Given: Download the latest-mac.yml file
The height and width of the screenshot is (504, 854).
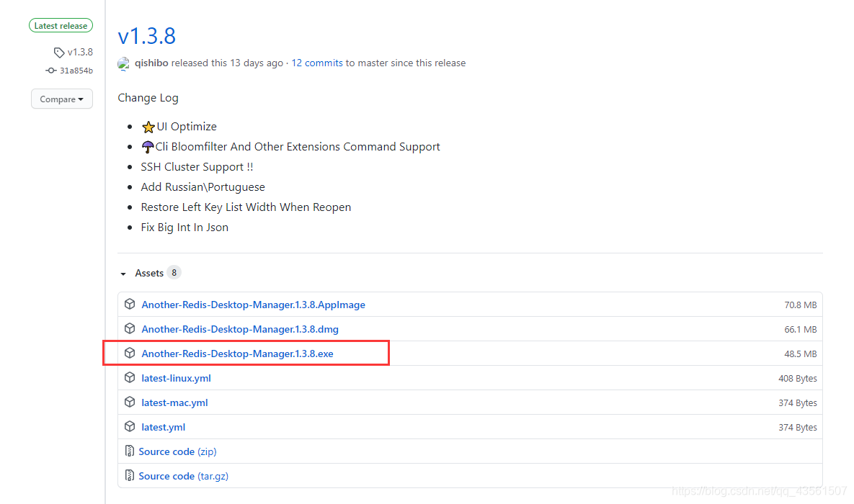Looking at the screenshot, I should (174, 402).
